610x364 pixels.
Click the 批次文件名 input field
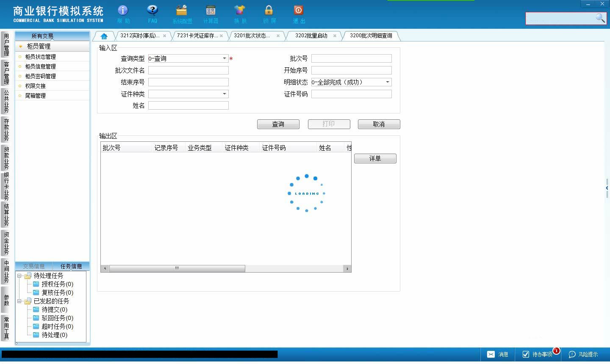[189, 70]
